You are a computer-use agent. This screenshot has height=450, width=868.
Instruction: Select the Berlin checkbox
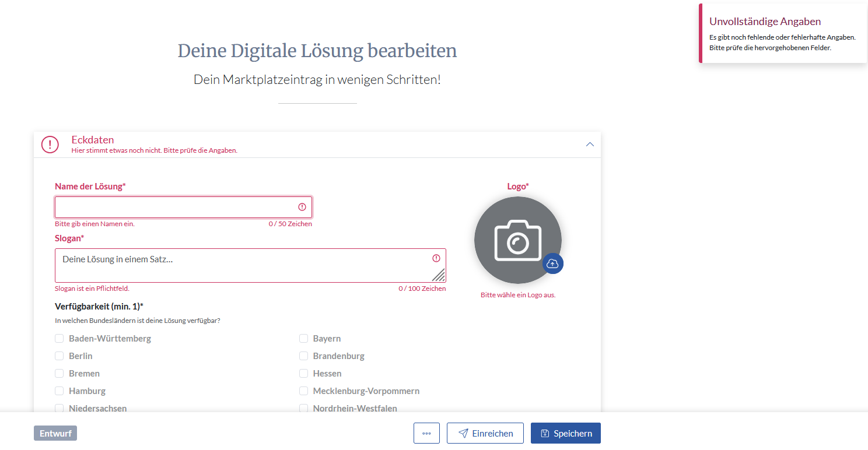[x=59, y=356]
